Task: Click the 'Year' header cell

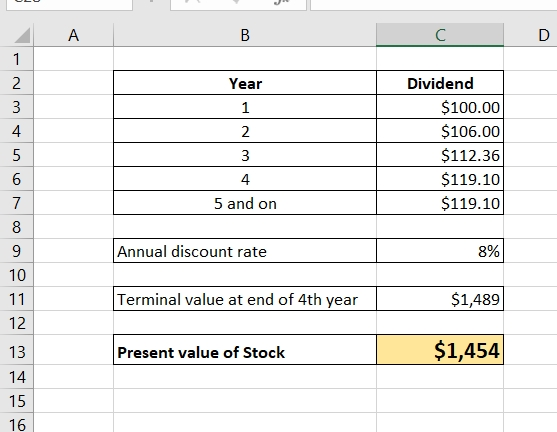Action: [245, 83]
